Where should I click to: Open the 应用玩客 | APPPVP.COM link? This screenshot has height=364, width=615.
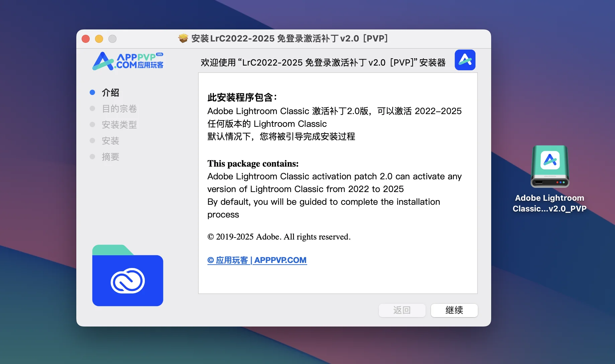[x=257, y=260]
